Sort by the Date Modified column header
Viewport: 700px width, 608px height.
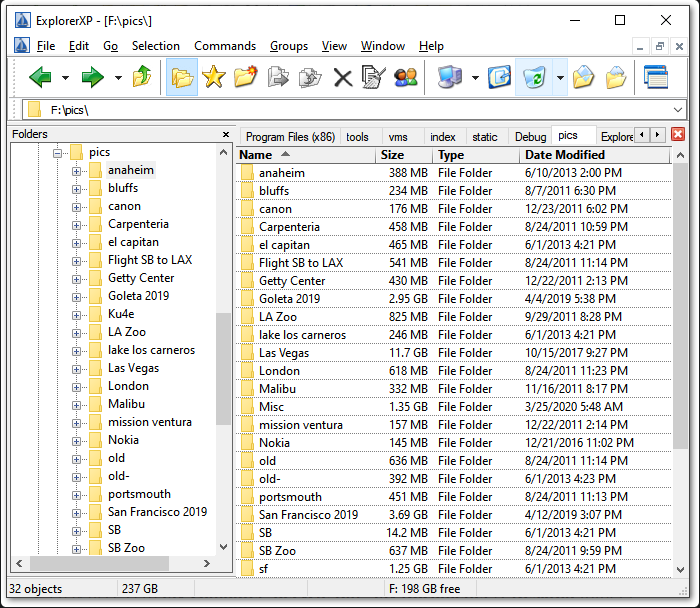(x=595, y=155)
